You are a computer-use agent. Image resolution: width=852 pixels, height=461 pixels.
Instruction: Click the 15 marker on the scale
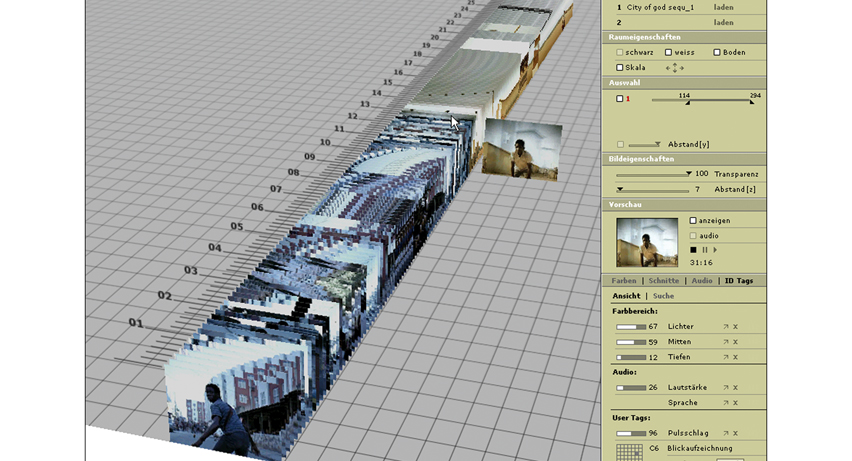pos(387,83)
